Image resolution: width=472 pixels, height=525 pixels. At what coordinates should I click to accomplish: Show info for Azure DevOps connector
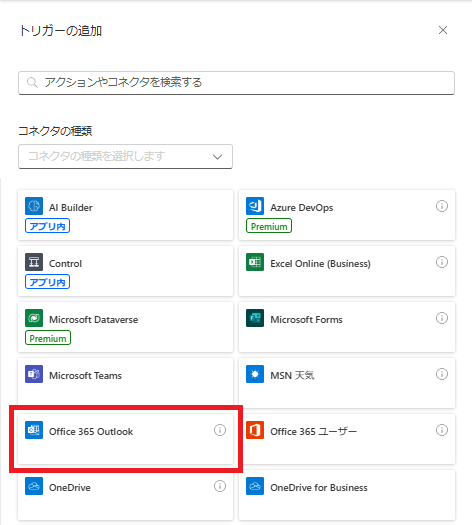(x=442, y=206)
